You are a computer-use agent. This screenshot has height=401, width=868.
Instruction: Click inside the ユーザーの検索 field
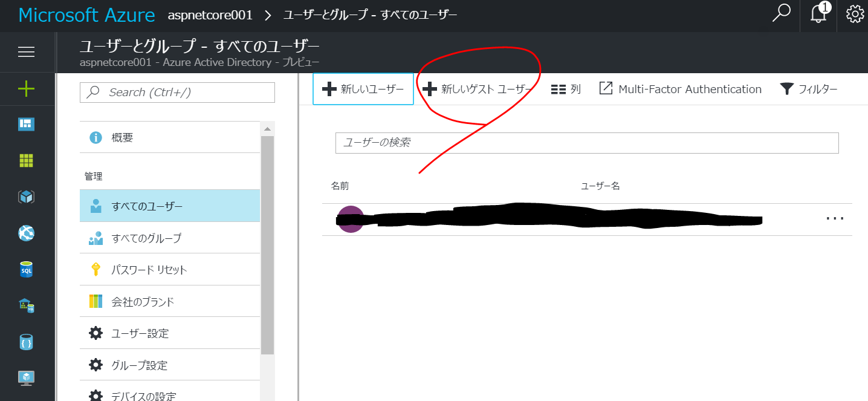586,143
